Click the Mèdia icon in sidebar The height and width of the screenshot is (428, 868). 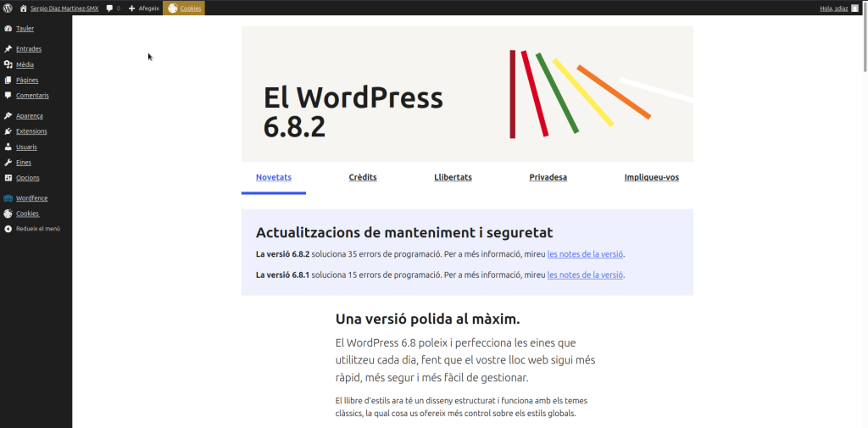click(x=8, y=64)
